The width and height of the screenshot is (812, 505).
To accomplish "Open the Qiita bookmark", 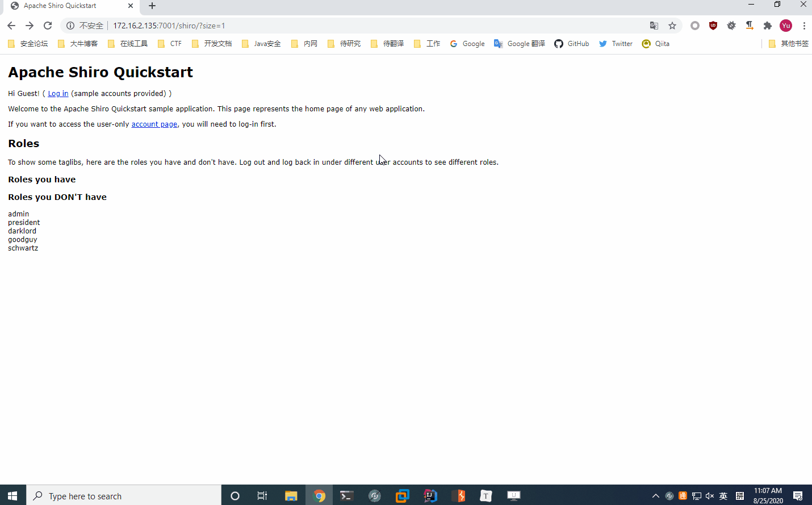I will [656, 44].
